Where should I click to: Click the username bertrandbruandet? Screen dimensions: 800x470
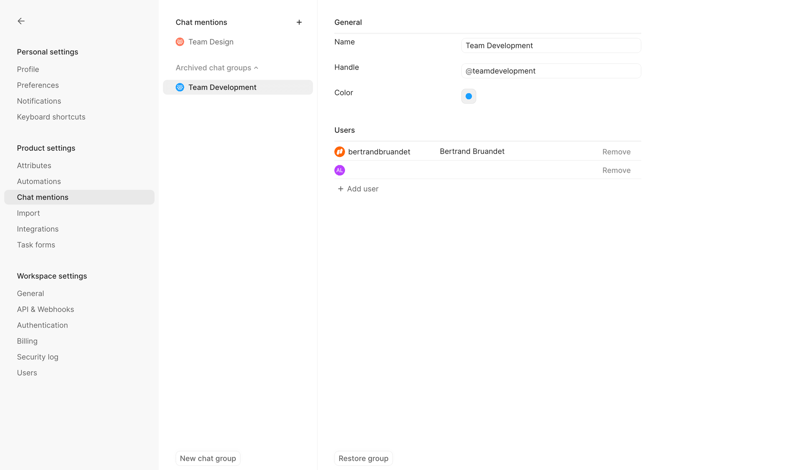379,152
